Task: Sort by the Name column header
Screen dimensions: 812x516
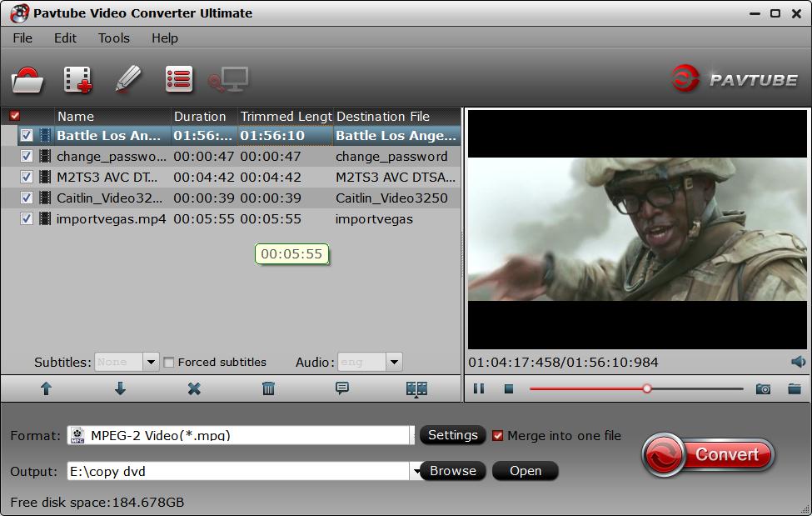Action: (112, 116)
